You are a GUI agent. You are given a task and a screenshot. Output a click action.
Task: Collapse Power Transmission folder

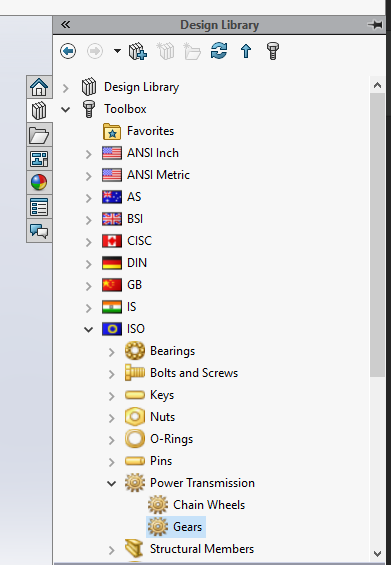pyautogui.click(x=112, y=484)
